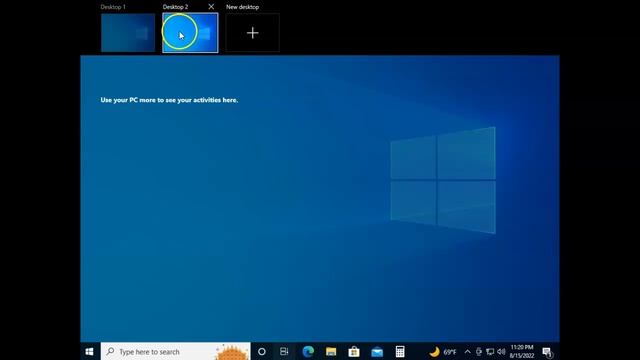Add a new desktop with the plus tile

click(253, 33)
